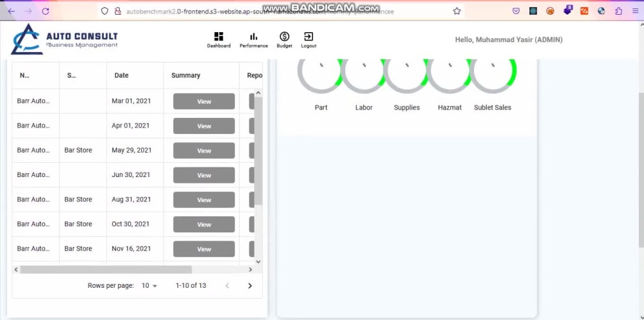
Task: Click View button for Aug 31, 2021
Action: pos(204,200)
